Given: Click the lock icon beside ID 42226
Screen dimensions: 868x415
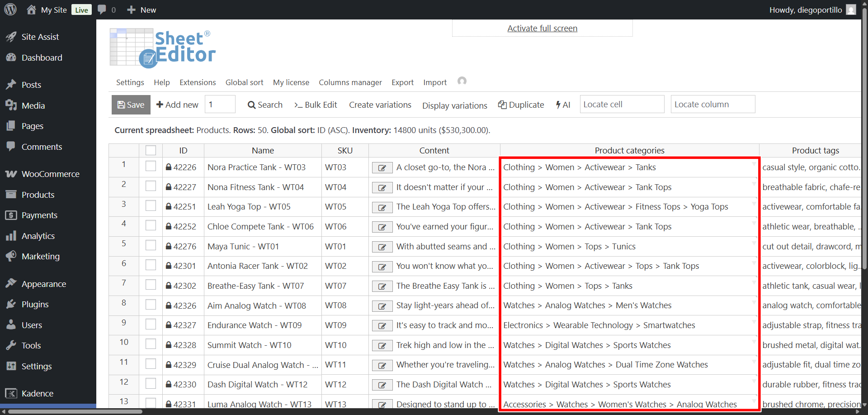Looking at the screenshot, I should [168, 167].
